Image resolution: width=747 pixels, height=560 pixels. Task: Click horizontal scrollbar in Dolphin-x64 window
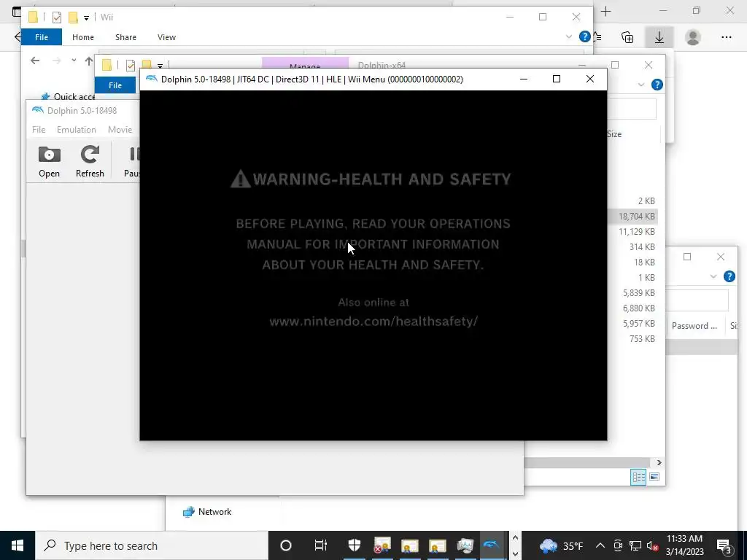click(587, 462)
